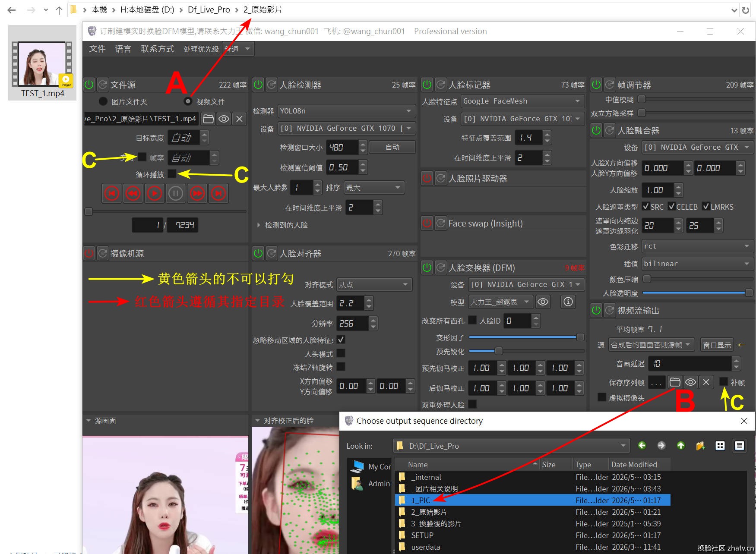Select 视频文件 radio button
This screenshot has height=554, width=756.
pyautogui.click(x=188, y=101)
